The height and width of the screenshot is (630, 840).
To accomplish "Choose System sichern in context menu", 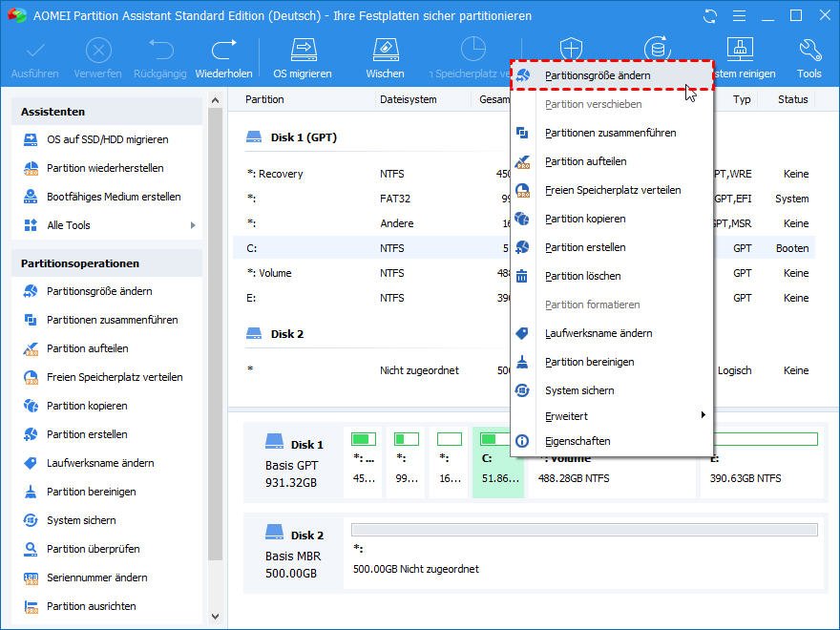I will [611, 390].
